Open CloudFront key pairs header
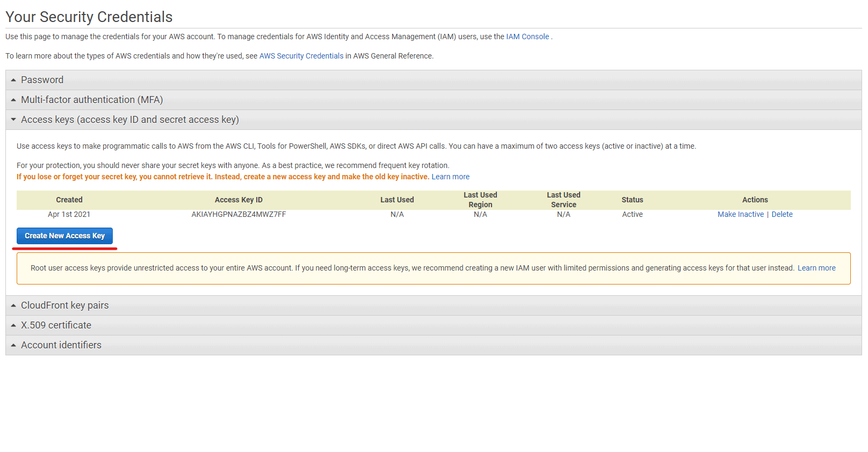Image resolution: width=868 pixels, height=452 pixels. (x=433, y=305)
